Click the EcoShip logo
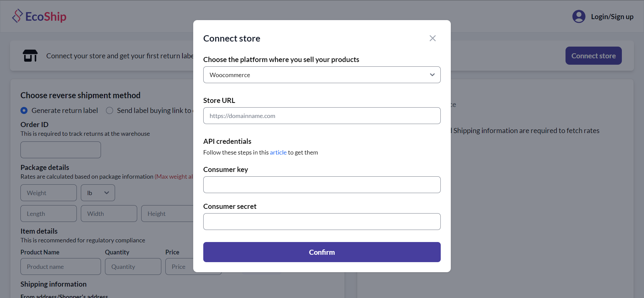The width and height of the screenshot is (644, 298). pos(39,16)
